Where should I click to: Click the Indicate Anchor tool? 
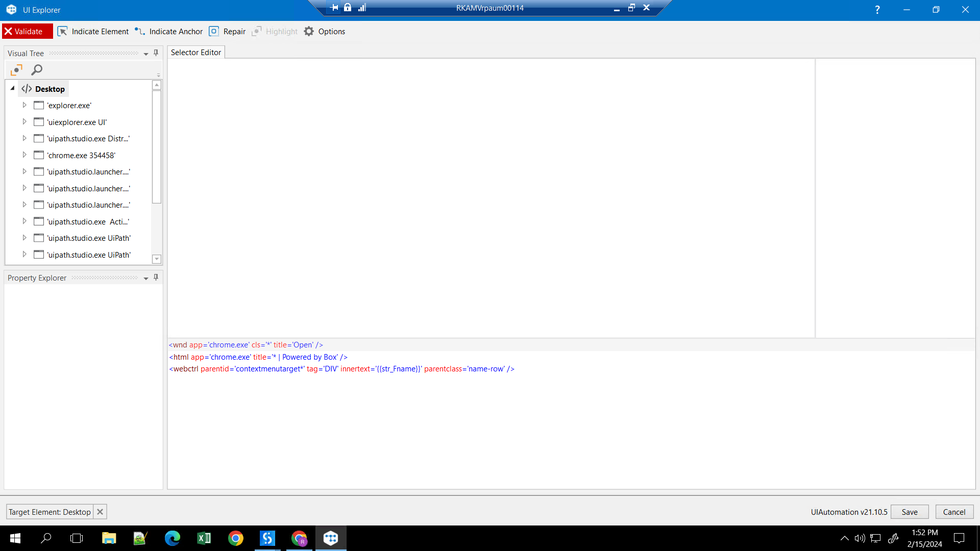(169, 32)
